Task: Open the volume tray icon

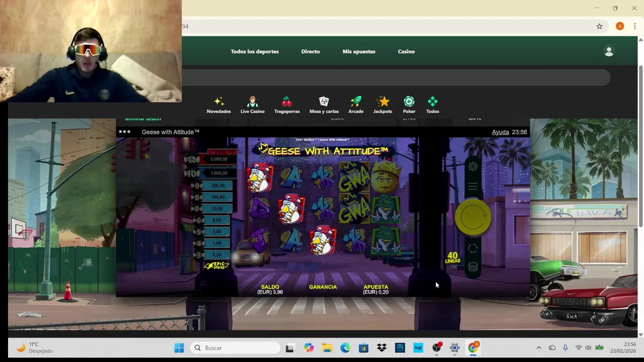Action: 588,348
